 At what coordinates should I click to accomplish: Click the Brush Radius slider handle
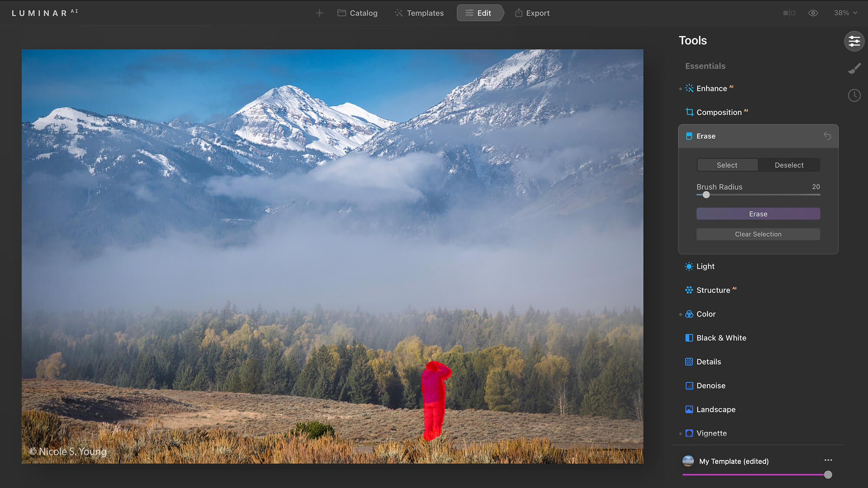tap(706, 195)
